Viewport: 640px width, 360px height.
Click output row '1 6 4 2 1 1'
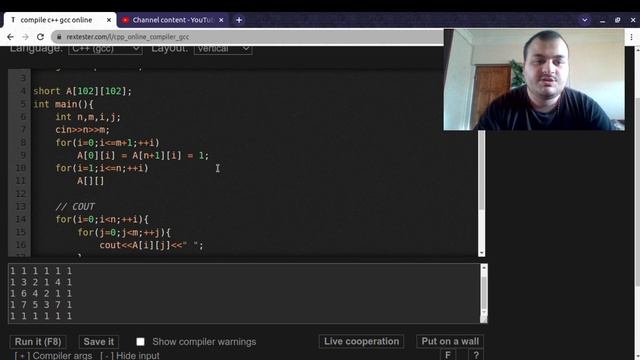point(41,293)
